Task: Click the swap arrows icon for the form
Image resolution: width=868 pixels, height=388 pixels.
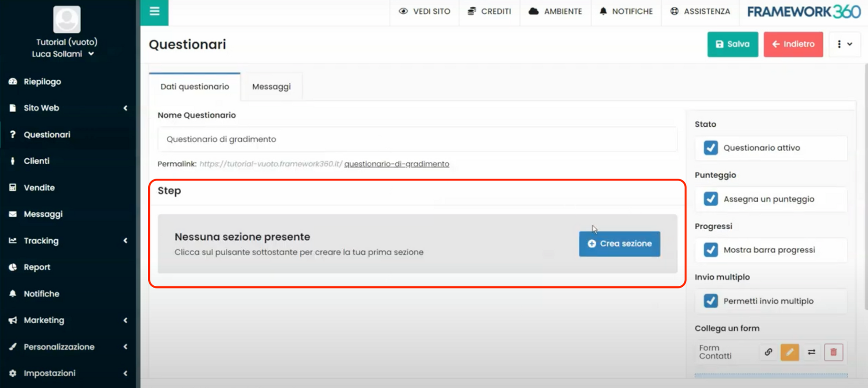Action: (x=811, y=352)
